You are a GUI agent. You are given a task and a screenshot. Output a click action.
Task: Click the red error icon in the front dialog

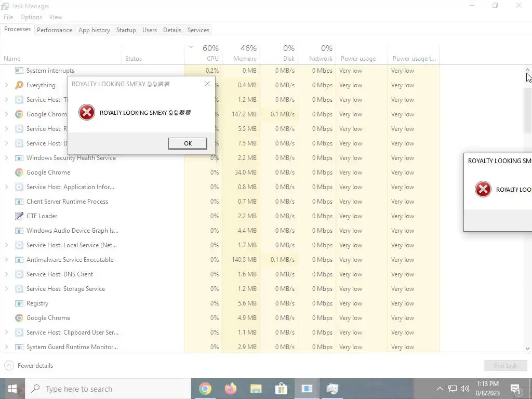click(x=87, y=112)
